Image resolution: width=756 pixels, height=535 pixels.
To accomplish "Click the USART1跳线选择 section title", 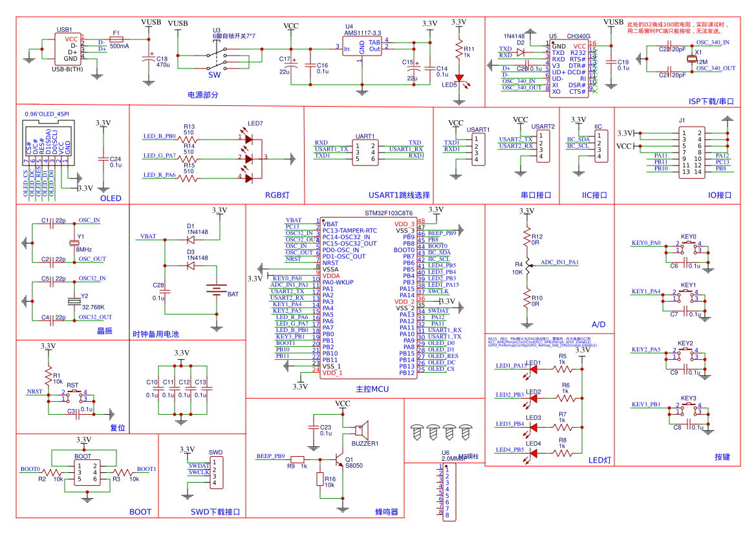I will (399, 195).
